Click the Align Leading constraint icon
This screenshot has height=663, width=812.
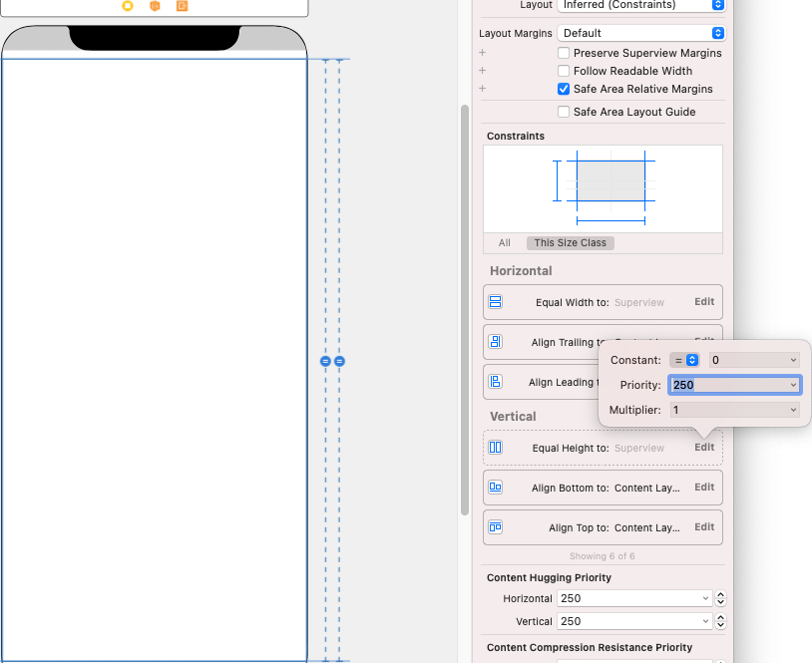pos(496,382)
